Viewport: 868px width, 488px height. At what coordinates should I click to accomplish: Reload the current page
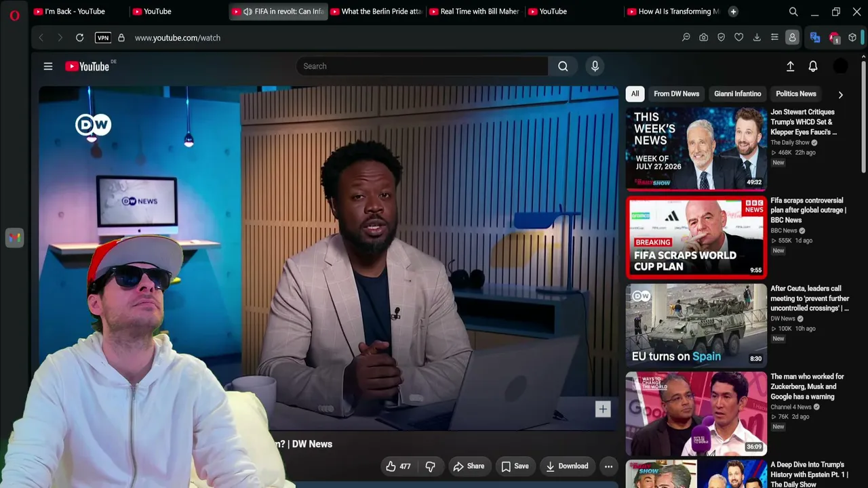click(79, 38)
